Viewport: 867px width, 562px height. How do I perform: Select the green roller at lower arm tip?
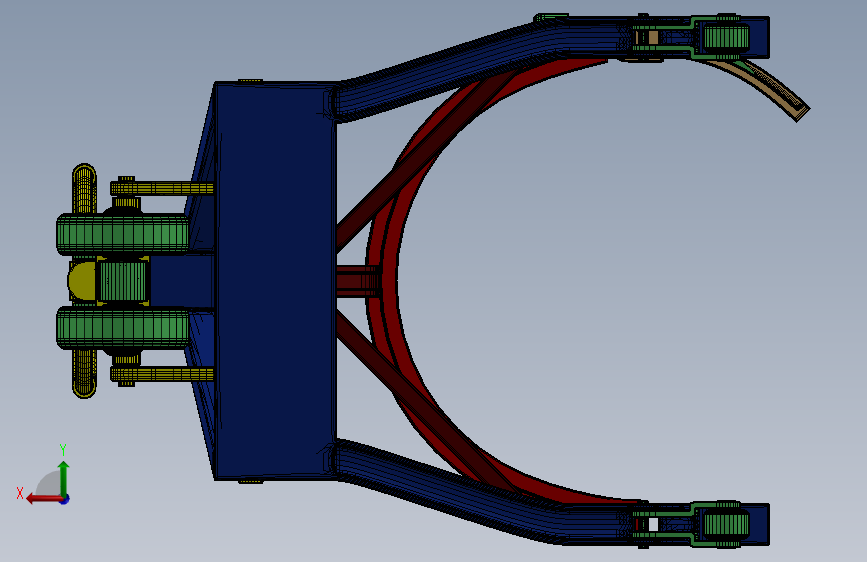click(725, 524)
